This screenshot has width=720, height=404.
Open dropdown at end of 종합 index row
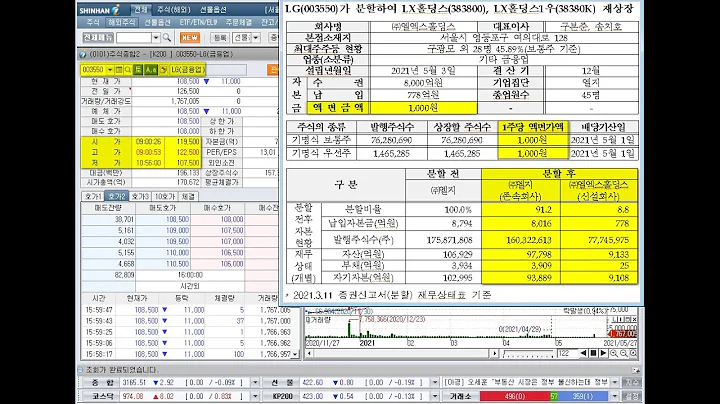(x=255, y=382)
